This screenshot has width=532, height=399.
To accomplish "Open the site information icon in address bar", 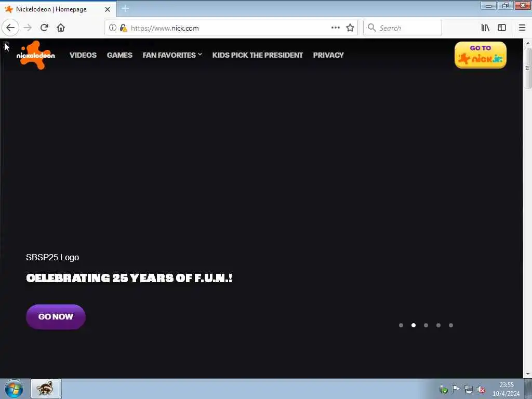I will pyautogui.click(x=113, y=28).
